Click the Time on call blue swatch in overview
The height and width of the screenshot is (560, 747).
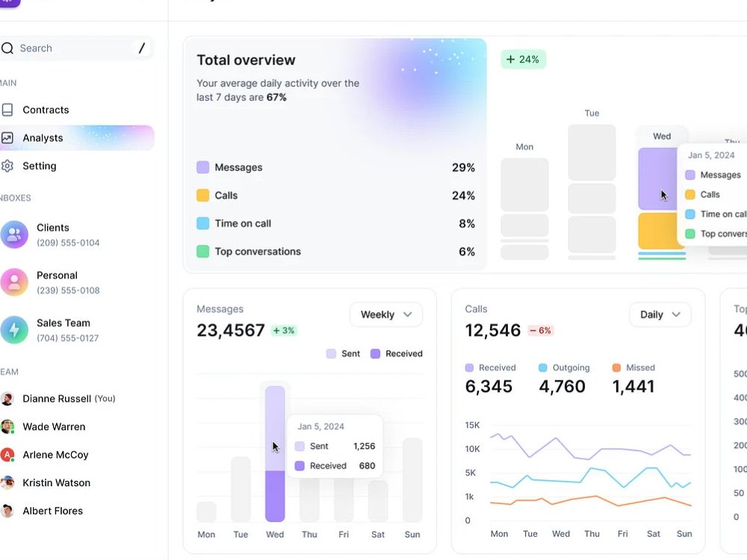(x=203, y=223)
